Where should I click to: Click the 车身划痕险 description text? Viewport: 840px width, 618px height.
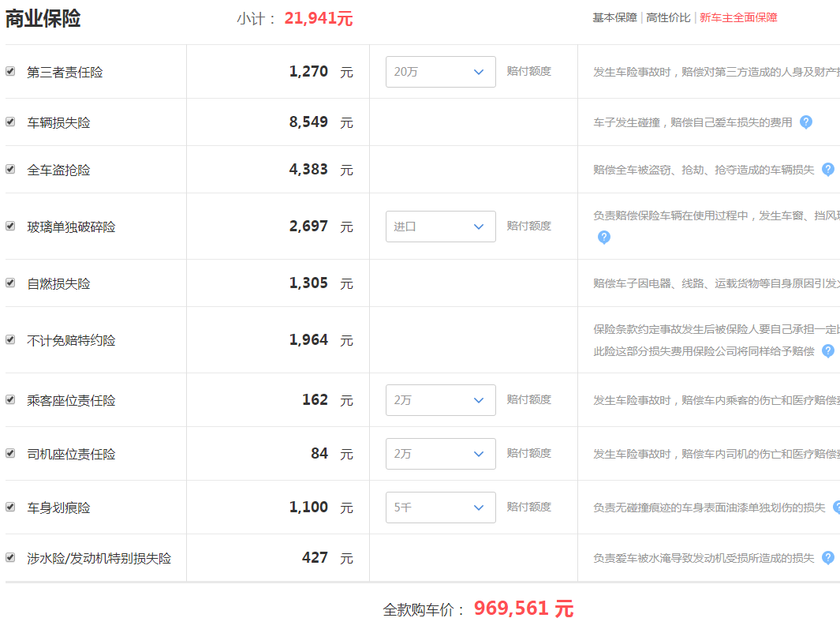[709, 508]
